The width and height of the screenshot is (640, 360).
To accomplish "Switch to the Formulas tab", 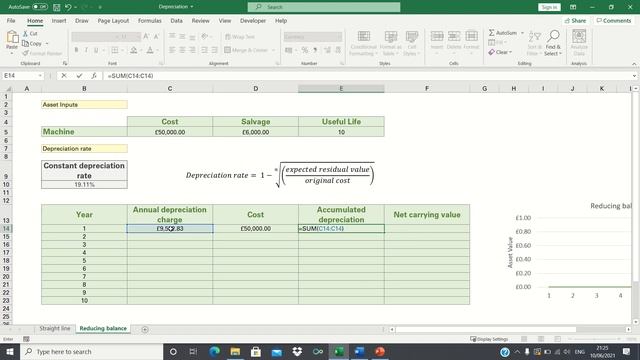I will pos(149,20).
